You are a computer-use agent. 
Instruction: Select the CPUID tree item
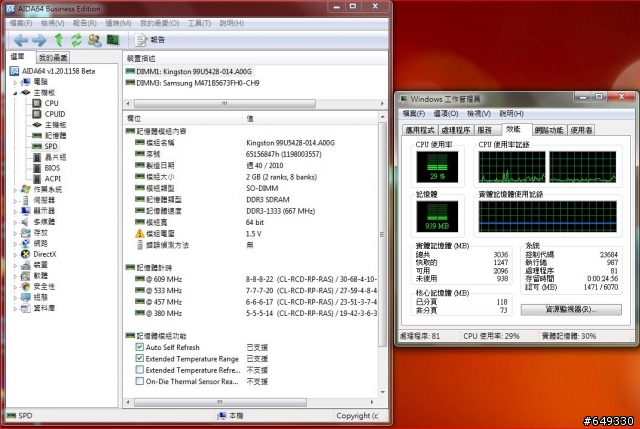pos(55,114)
